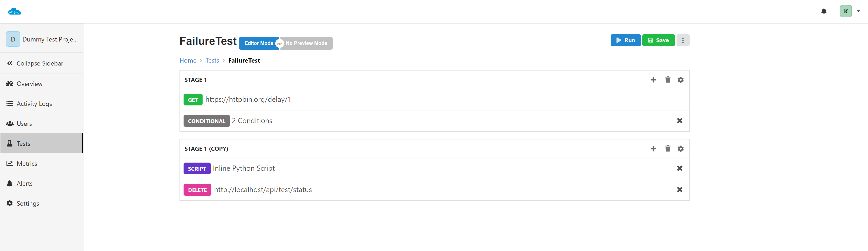
Task: Open Stage 1 settings gear
Action: click(680, 80)
